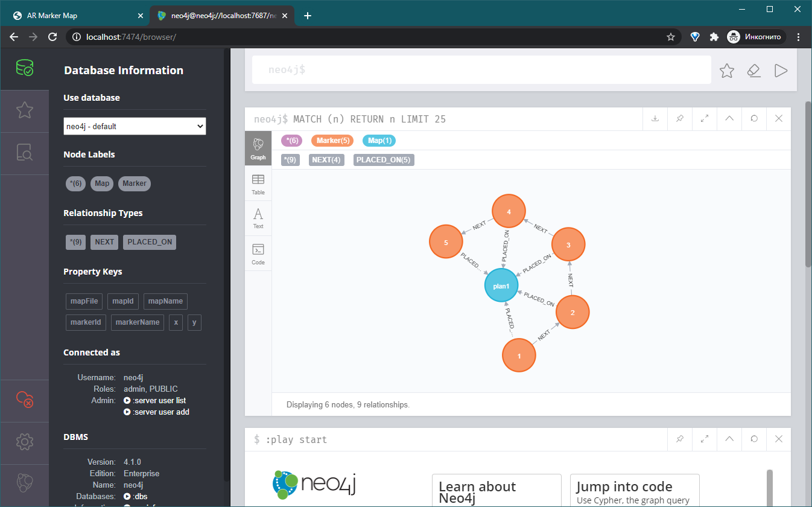
Task: Switch to Graph result view
Action: [258, 148]
